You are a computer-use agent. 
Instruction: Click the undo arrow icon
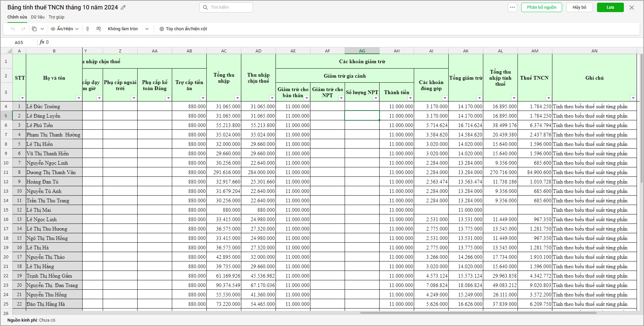pyautogui.click(x=13, y=29)
